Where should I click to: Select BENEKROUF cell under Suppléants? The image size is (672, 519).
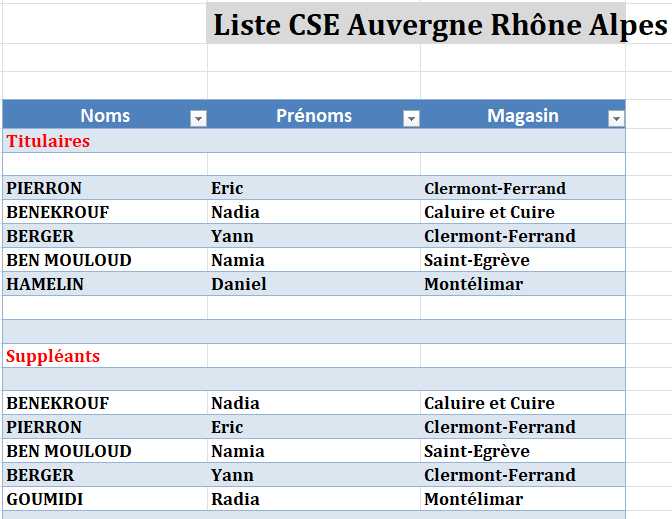(x=57, y=403)
